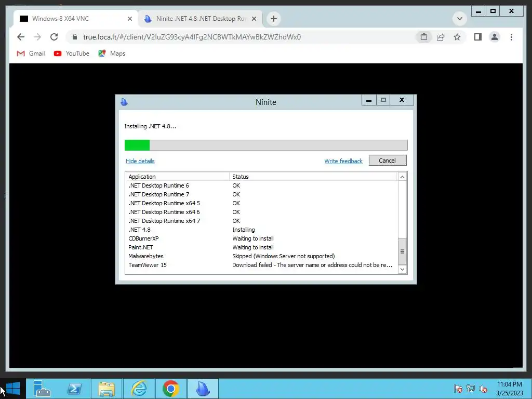Open the Maps bookmark
532x399 pixels.
click(112, 54)
